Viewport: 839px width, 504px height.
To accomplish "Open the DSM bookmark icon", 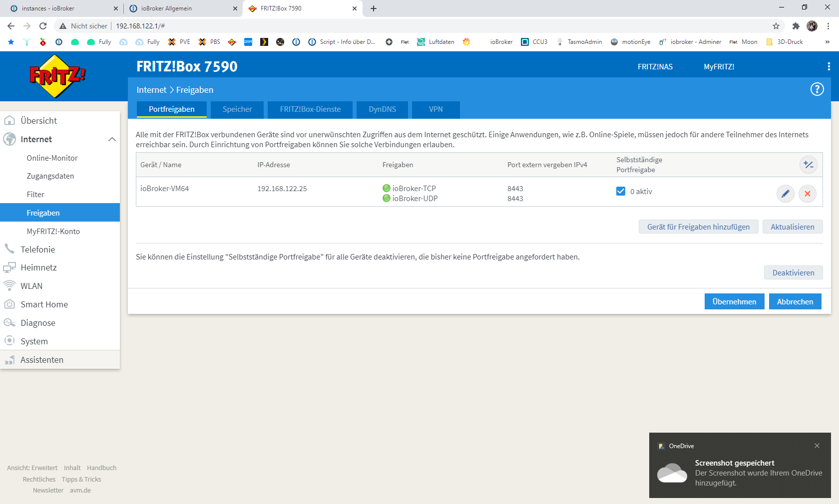I will click(248, 42).
